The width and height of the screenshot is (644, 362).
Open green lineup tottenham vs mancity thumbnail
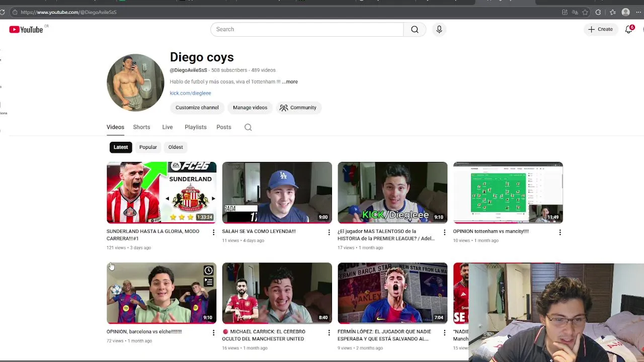coord(508,193)
